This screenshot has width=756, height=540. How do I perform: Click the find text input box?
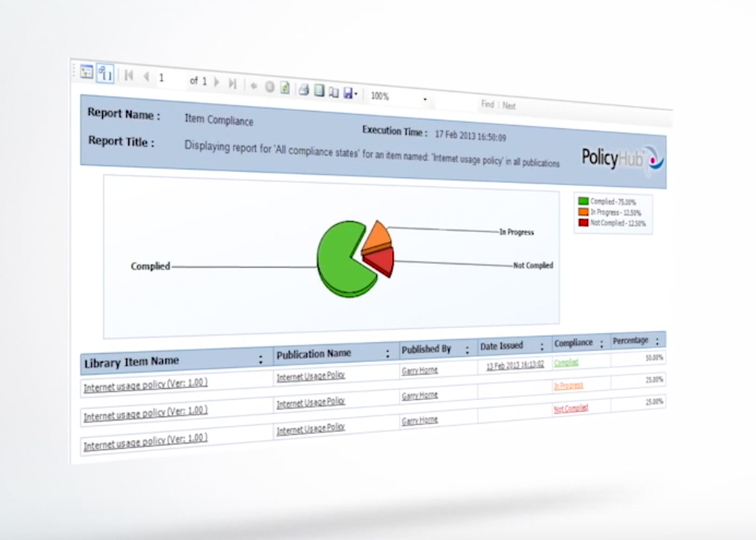(456, 101)
